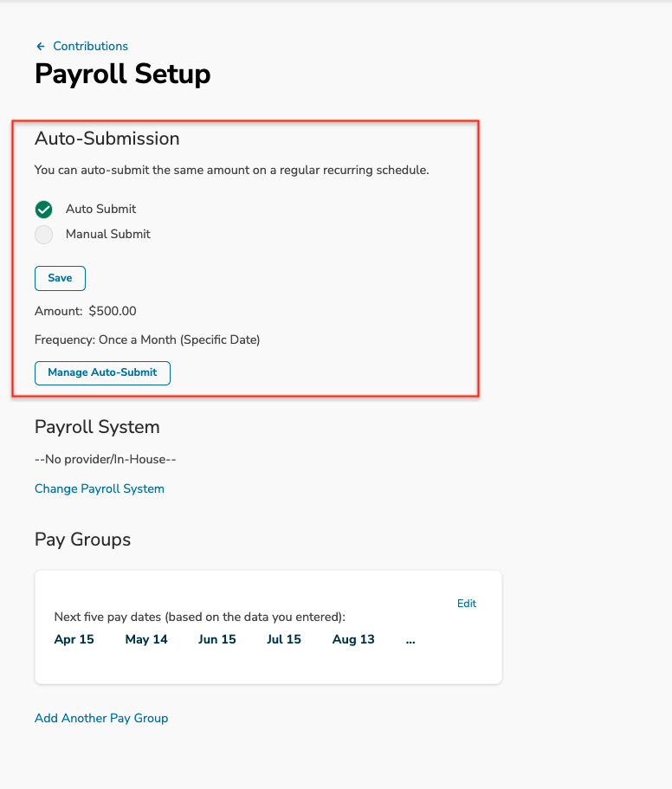Image resolution: width=672 pixels, height=789 pixels.
Task: Click the Save button
Action: 60,278
